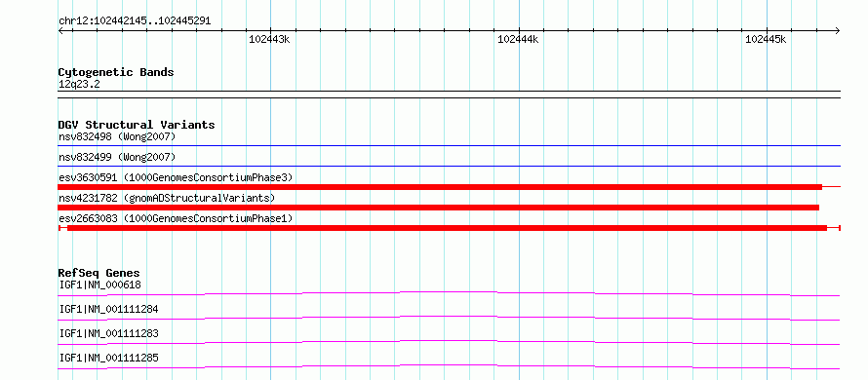Viewport: 868px width, 380px height.
Task: Click the red bar under nsv4231782
Action: pos(439,208)
